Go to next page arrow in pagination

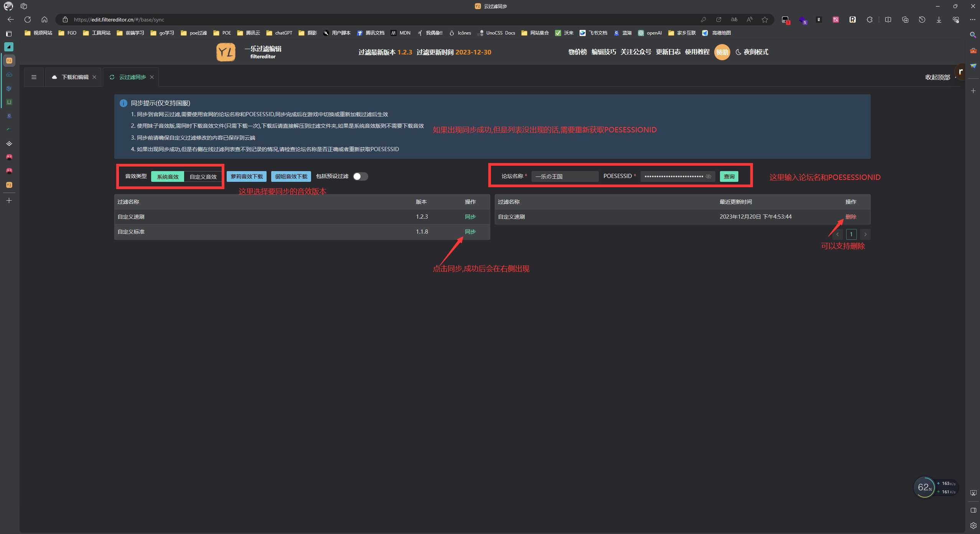[x=865, y=234]
